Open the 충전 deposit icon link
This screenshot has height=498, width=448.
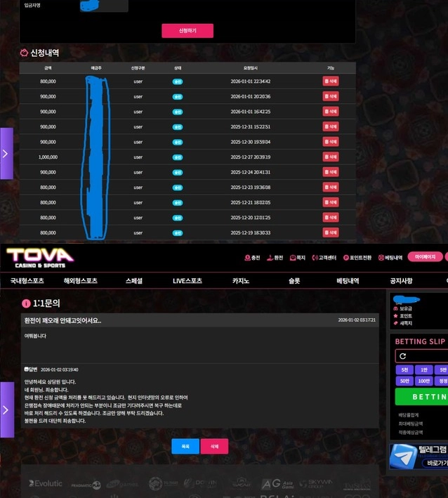(x=252, y=258)
